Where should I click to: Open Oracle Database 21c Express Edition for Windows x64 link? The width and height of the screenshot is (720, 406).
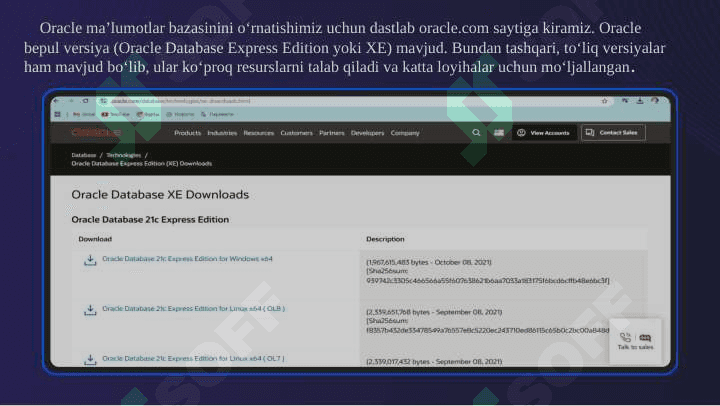[187, 259]
